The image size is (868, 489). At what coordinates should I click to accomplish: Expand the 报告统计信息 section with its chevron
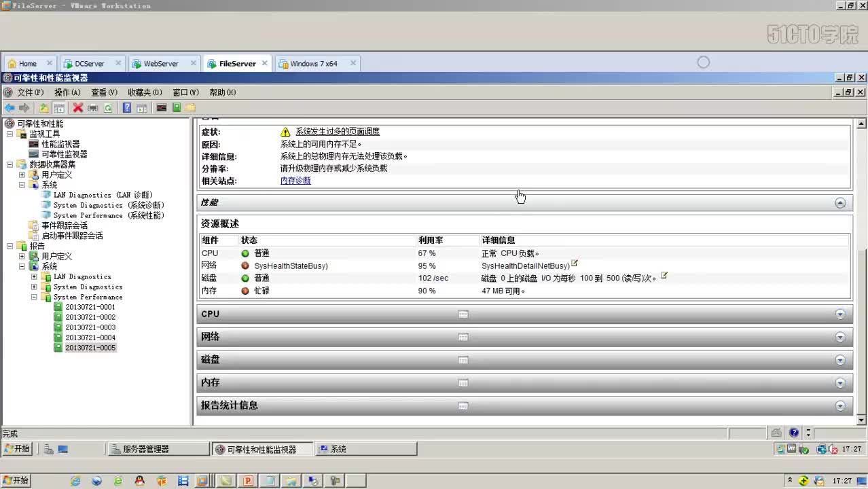point(840,406)
